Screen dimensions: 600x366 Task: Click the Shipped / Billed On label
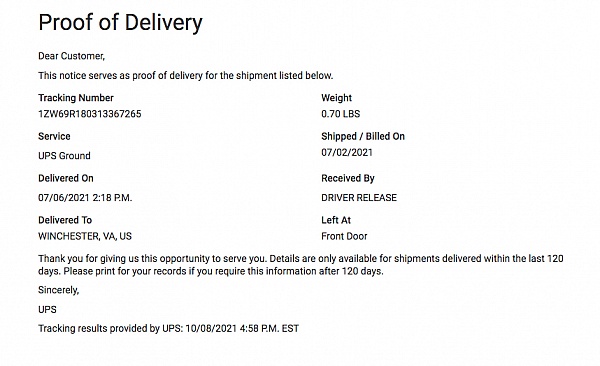pyautogui.click(x=363, y=136)
